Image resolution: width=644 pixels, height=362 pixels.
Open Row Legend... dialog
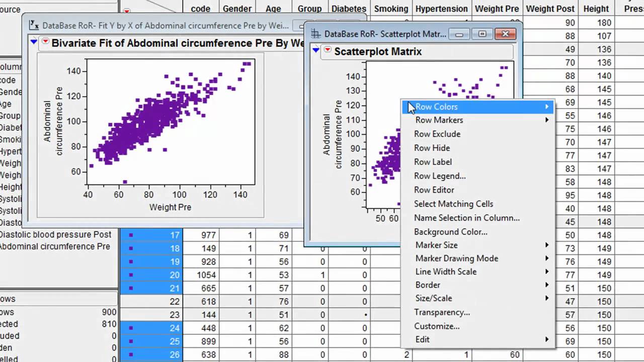click(x=477, y=176)
